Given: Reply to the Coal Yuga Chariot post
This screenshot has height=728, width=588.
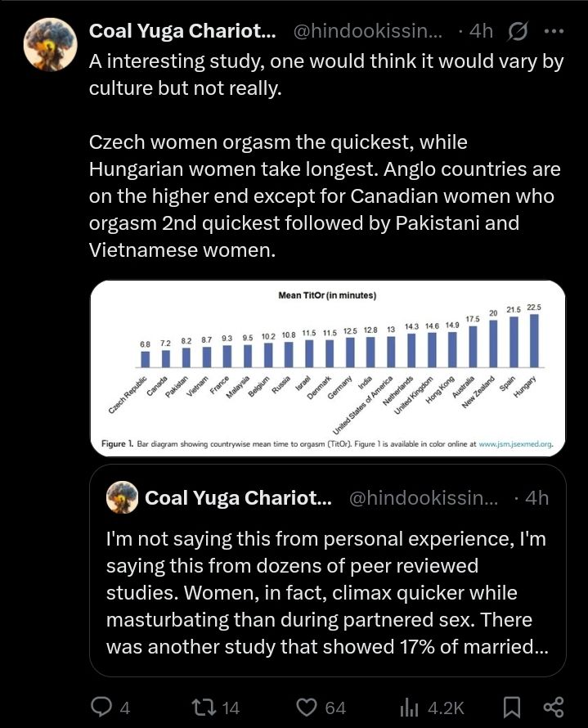Looking at the screenshot, I should (x=101, y=707).
